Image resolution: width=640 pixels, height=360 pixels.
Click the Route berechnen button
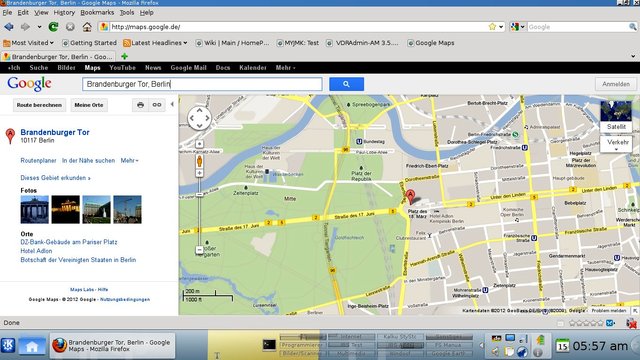[39, 105]
